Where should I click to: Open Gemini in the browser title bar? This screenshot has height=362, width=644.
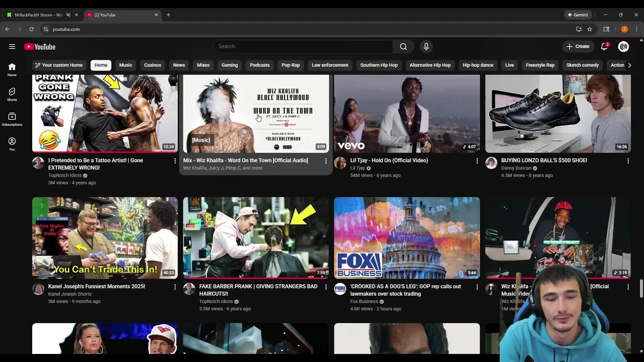click(578, 15)
